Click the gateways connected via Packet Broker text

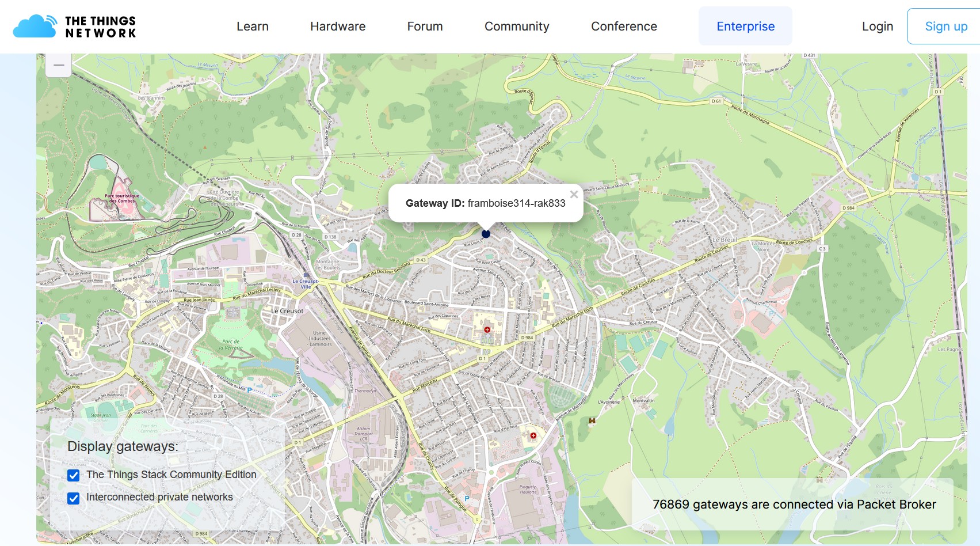tap(794, 505)
